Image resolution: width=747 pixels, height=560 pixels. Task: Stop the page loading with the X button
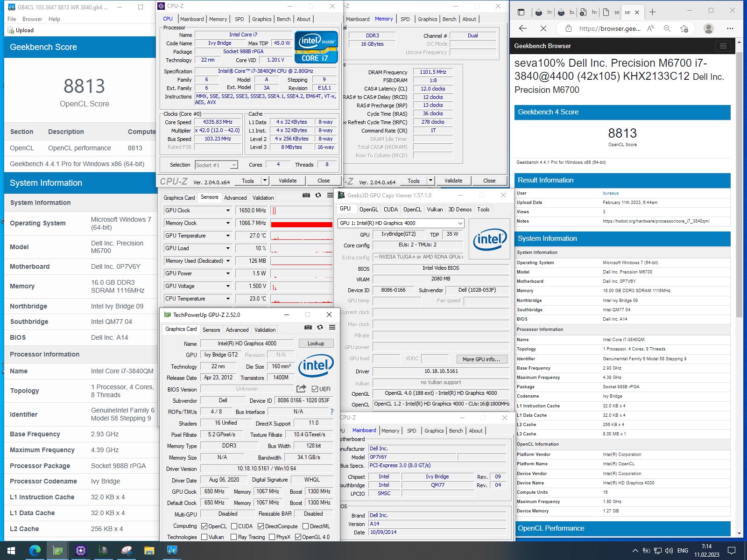point(543,28)
